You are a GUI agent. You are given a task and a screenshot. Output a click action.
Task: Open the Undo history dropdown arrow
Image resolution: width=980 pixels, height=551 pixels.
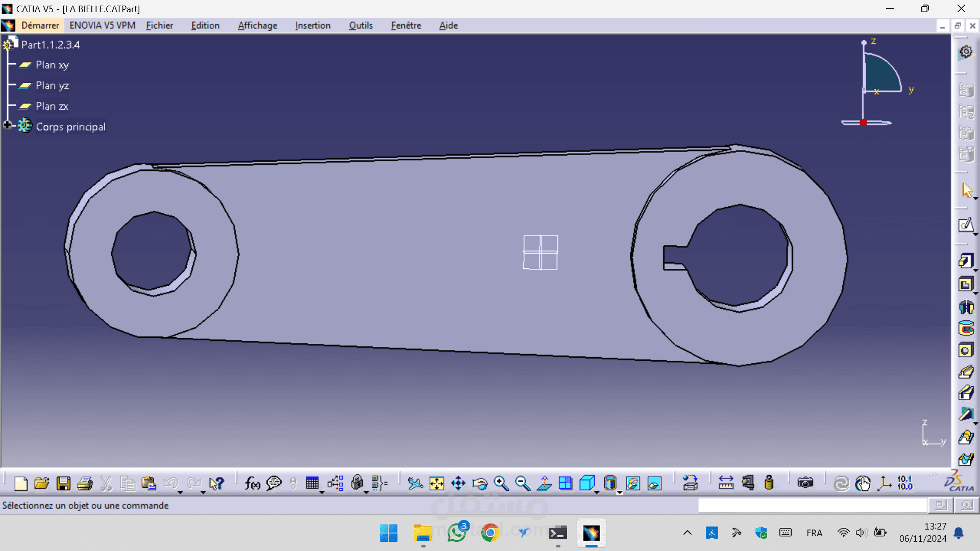pos(180,492)
